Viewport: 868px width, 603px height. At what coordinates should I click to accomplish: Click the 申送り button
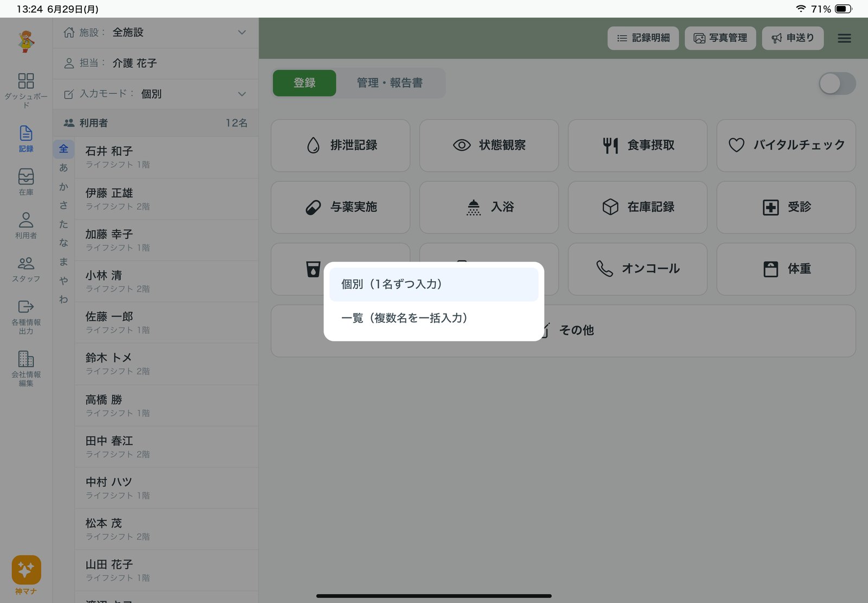793,38
